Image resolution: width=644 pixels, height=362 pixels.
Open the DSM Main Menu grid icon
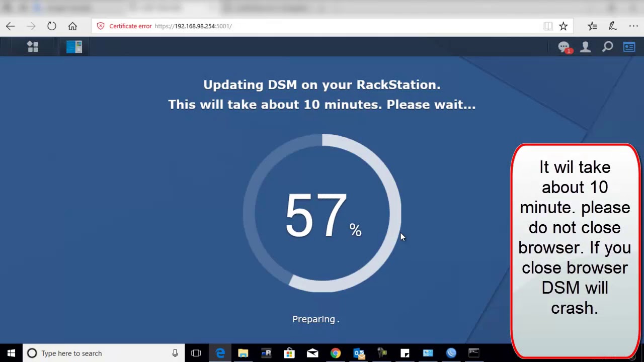(x=33, y=47)
